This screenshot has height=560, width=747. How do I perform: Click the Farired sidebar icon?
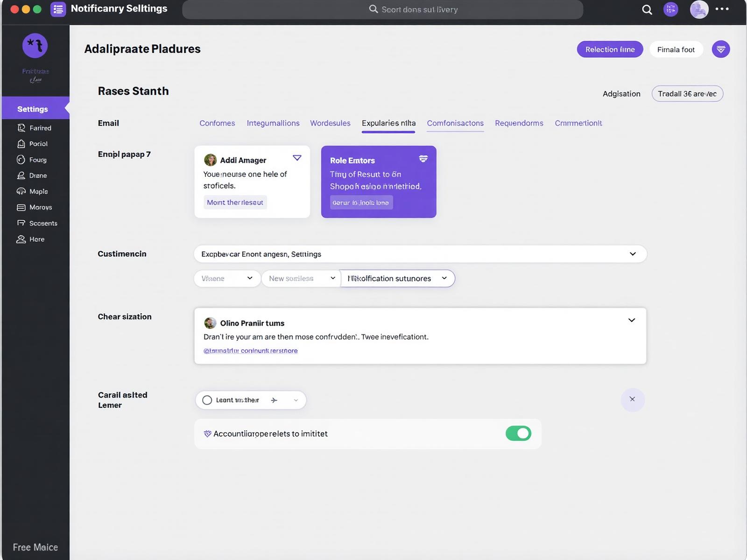point(21,128)
